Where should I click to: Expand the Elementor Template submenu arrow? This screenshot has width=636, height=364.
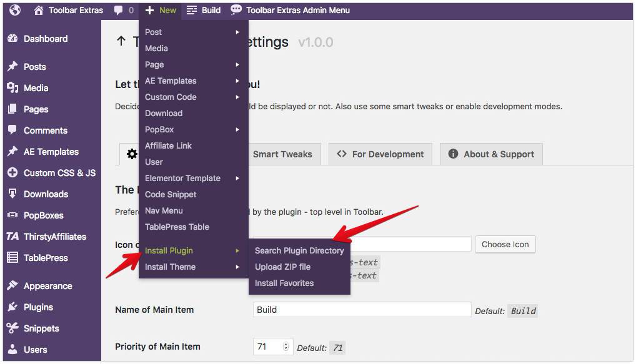point(237,178)
